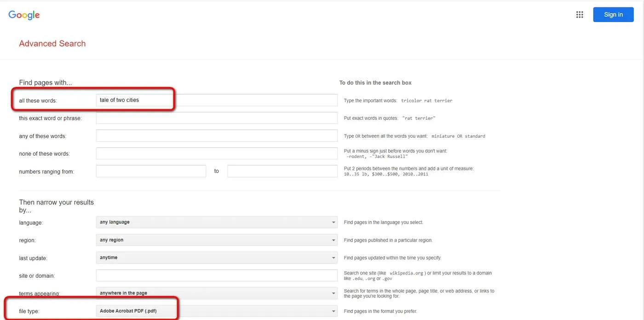Viewport: 644px width, 320px height.
Task: Click the numbers range 'to' end field
Action: point(282,171)
